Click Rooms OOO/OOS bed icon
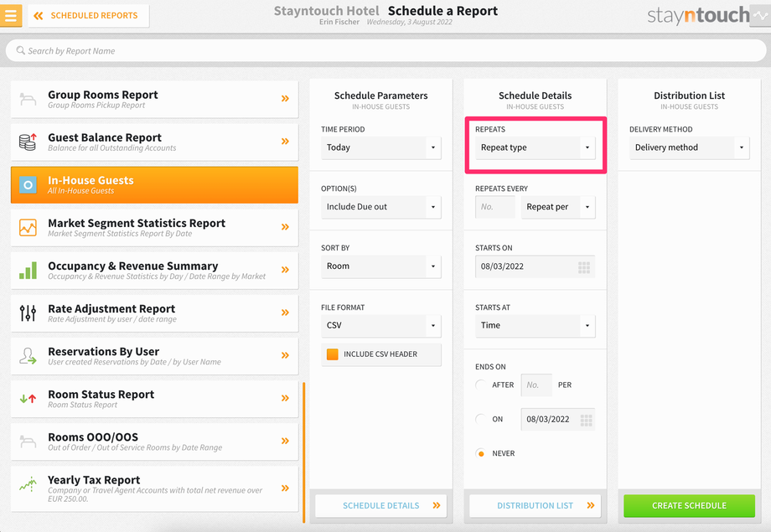Screen dimensions: 771x532 (28, 441)
